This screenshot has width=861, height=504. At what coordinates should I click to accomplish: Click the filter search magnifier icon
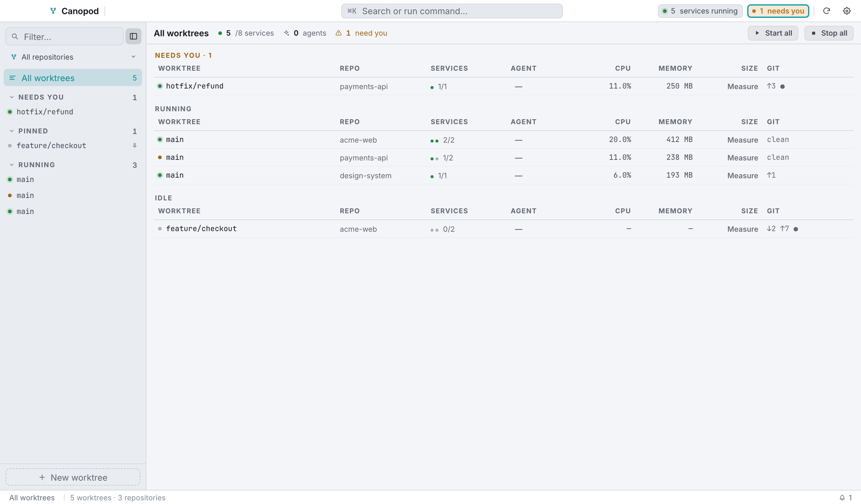click(15, 36)
